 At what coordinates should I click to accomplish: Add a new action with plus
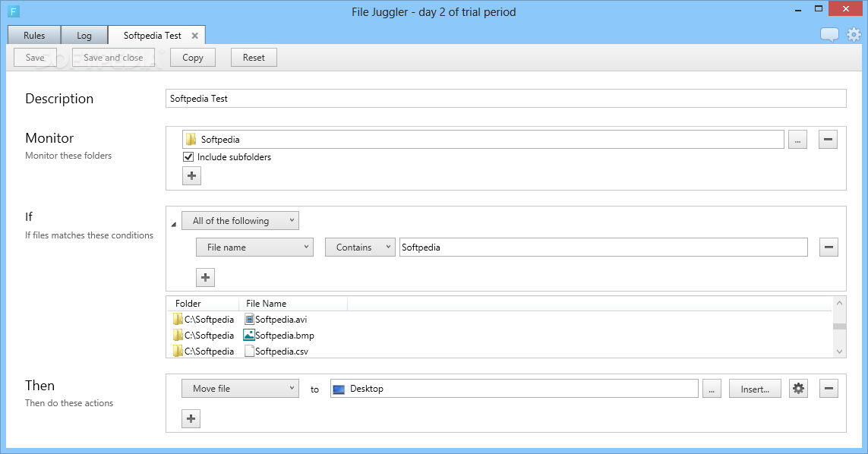(x=191, y=418)
